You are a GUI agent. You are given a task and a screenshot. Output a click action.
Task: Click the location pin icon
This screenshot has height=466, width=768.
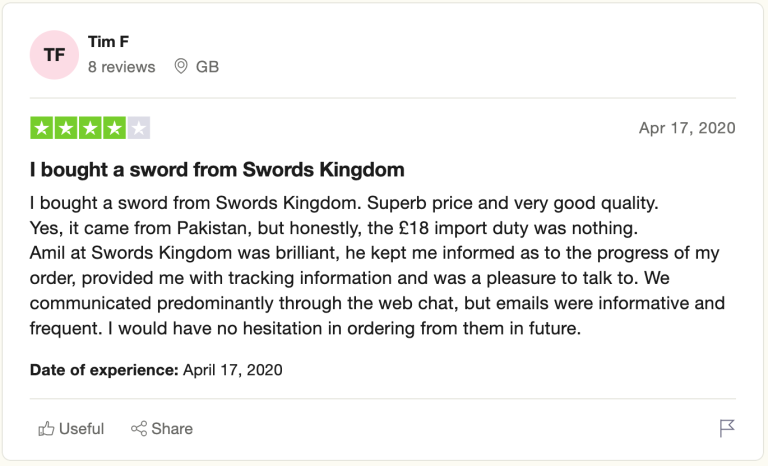click(x=181, y=66)
